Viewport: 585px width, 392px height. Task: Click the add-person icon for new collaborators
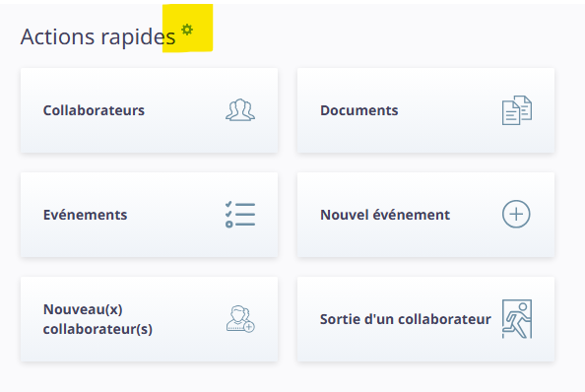click(x=240, y=319)
